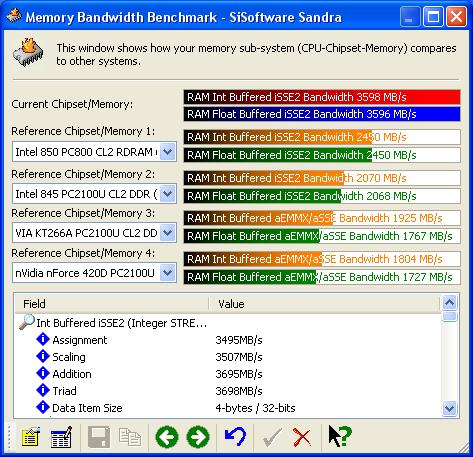Click the edit table report icon

[61, 437]
